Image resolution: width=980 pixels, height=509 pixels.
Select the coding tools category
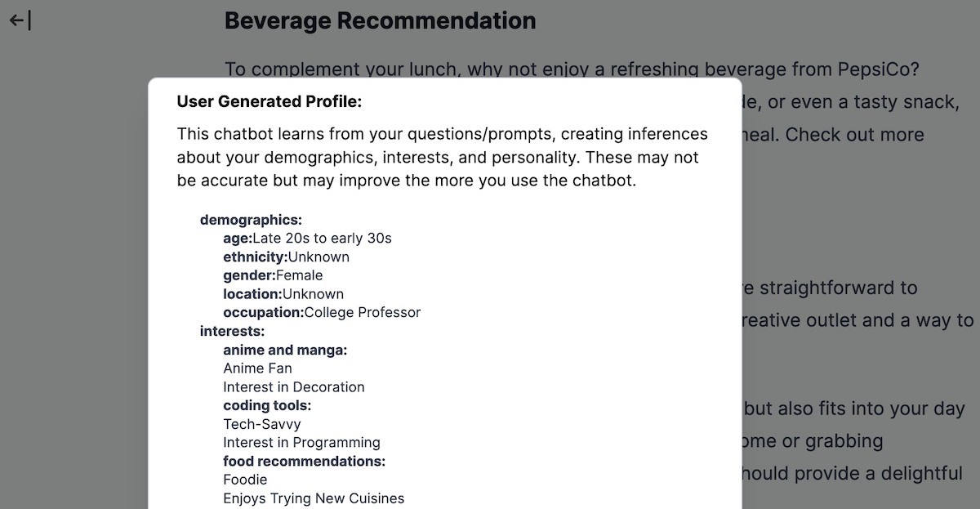tap(268, 405)
